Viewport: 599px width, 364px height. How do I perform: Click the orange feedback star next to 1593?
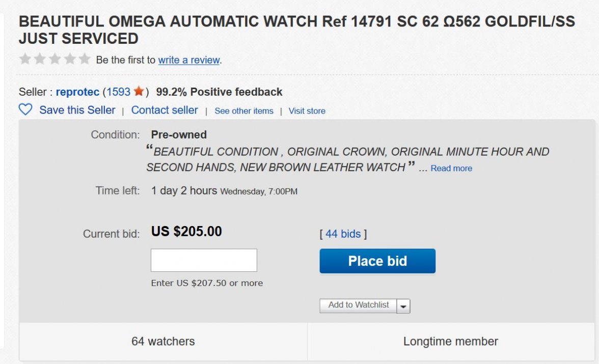click(x=139, y=92)
